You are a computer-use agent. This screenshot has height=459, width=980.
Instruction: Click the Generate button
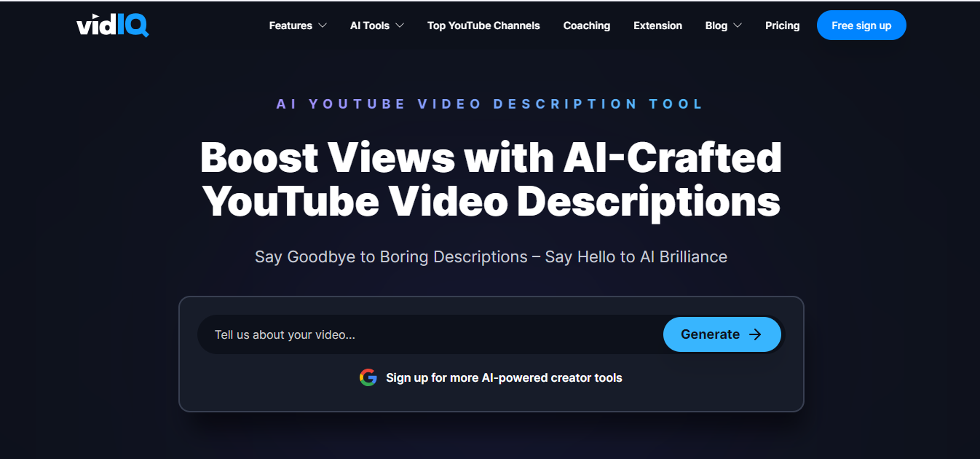(x=722, y=334)
